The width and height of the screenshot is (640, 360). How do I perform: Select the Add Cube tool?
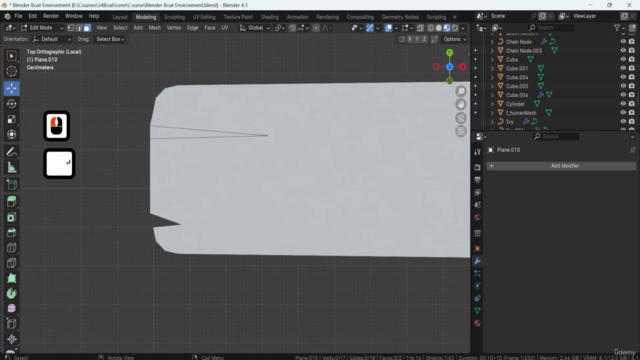coord(11,184)
